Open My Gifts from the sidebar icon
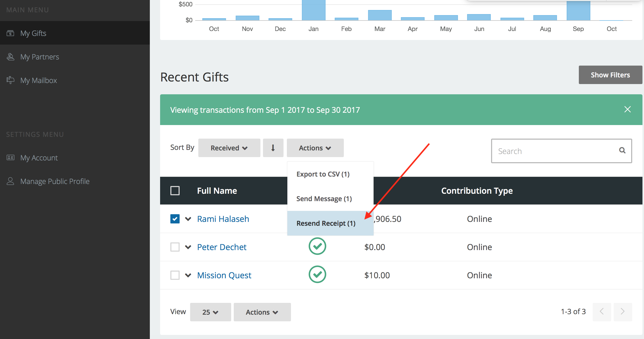 pos(10,33)
